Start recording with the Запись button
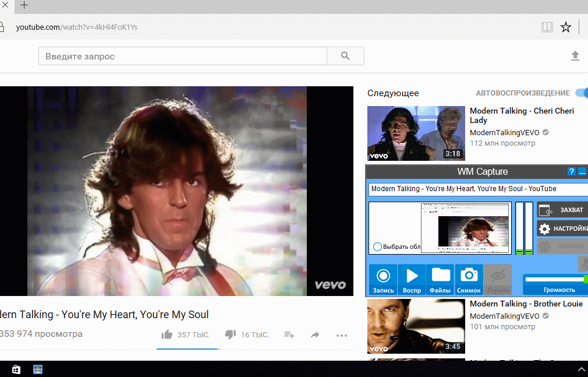This screenshot has width=588, height=377. 383,280
